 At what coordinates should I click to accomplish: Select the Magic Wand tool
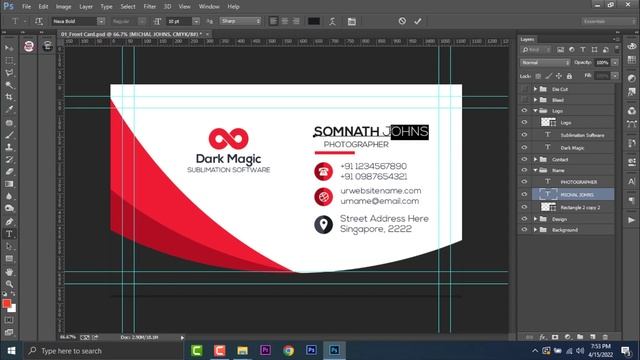coord(9,85)
